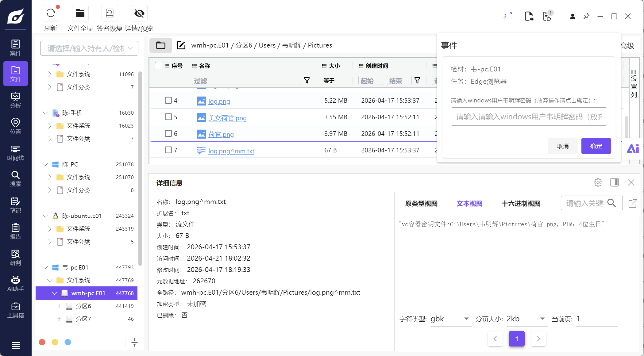Click 取消 in the 事件 dialog
This screenshot has width=644, height=356.
(x=563, y=146)
